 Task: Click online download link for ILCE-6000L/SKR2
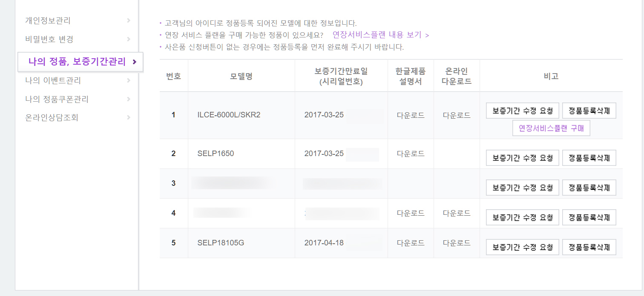[457, 115]
